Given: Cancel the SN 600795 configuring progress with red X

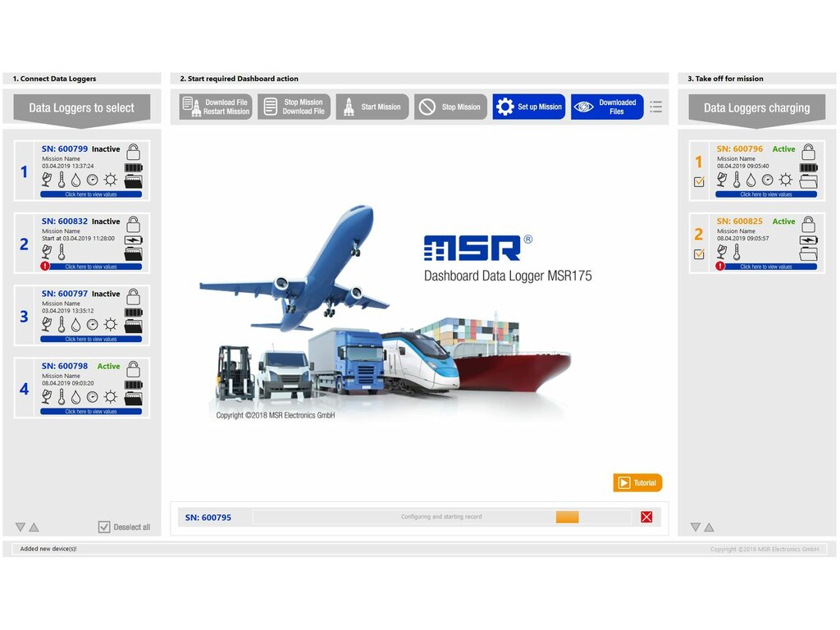Looking at the screenshot, I should [646, 517].
